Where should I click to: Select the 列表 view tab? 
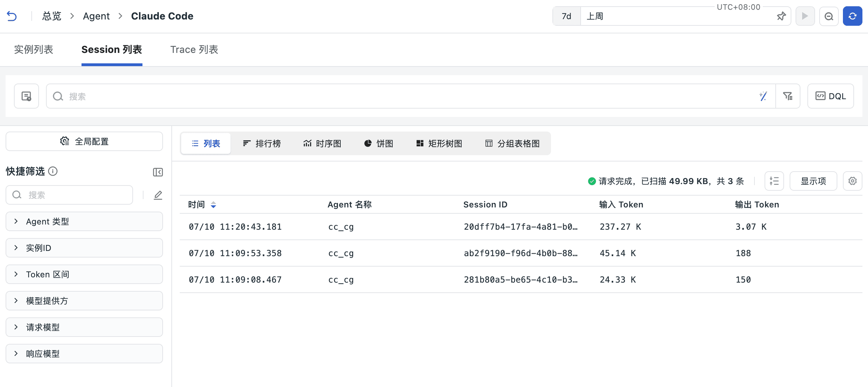206,143
